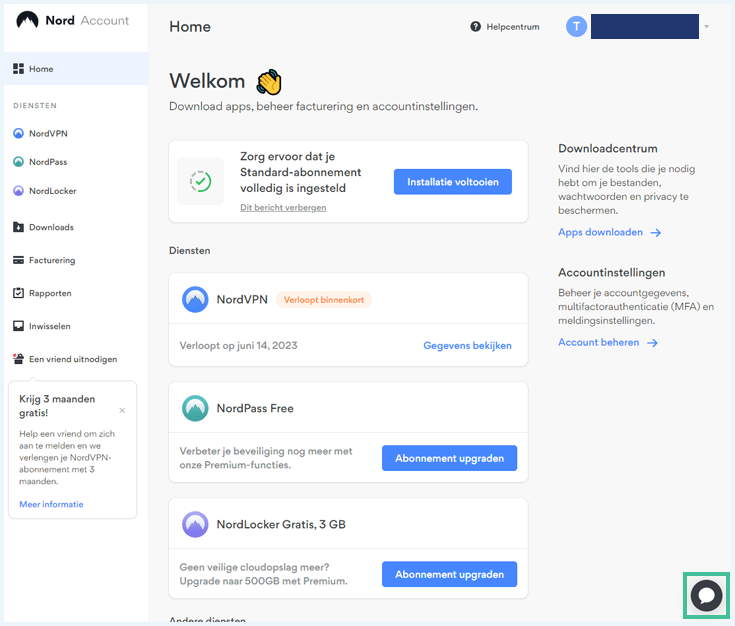Click the 'Diensten' section heading above NordVPN card
This screenshot has height=626, width=735.
click(189, 250)
